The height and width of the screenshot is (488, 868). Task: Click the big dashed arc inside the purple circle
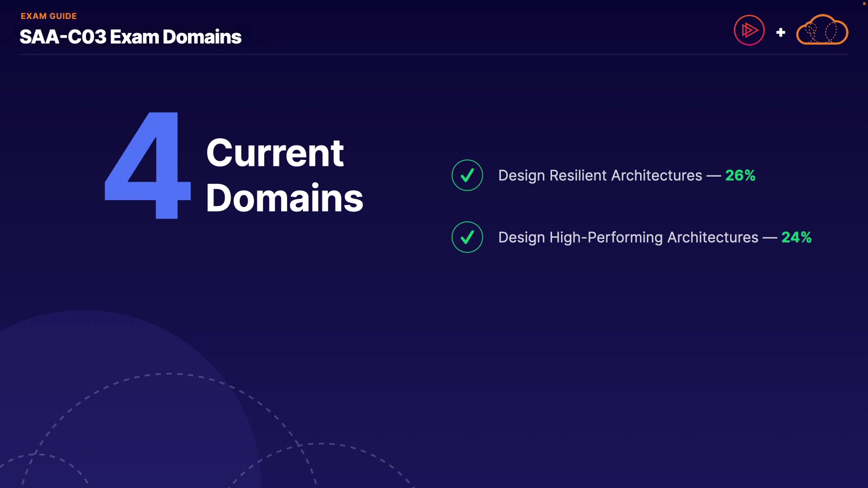168,374
